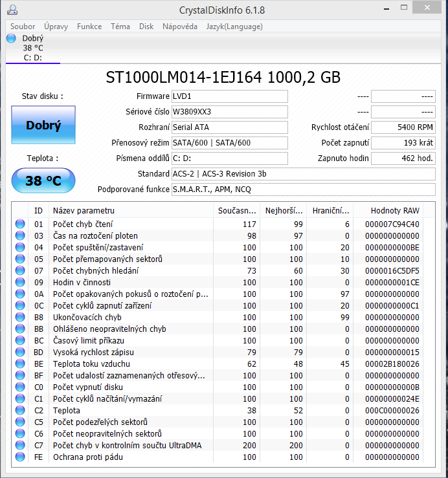
Task: Click the Nejhorší... column header
Action: (284, 211)
